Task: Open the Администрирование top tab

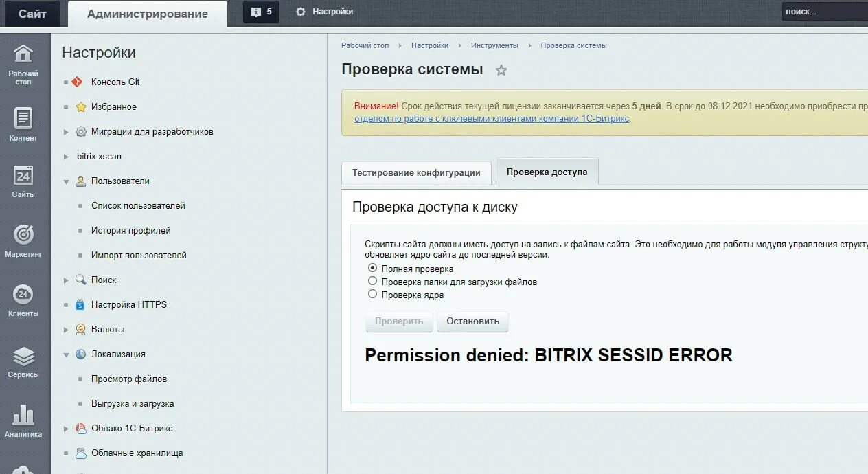Action: (148, 14)
